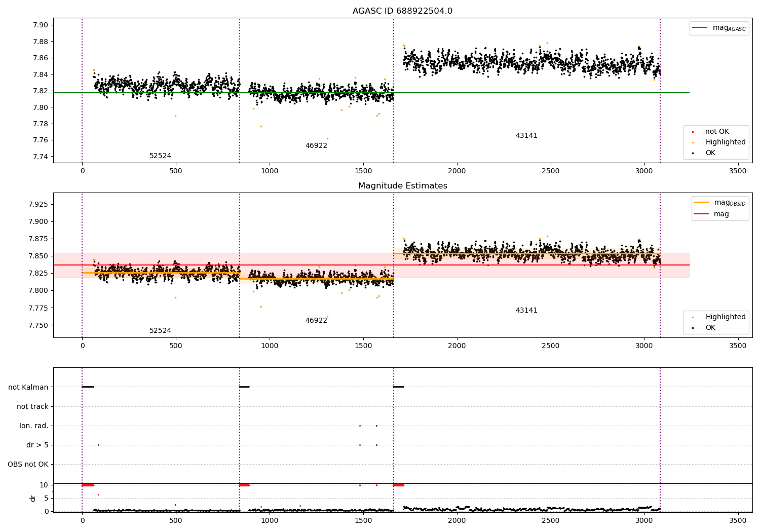The width and height of the screenshot is (760, 532).
Task: Click the horizontal green mag AGASC line
Action: 371,93
